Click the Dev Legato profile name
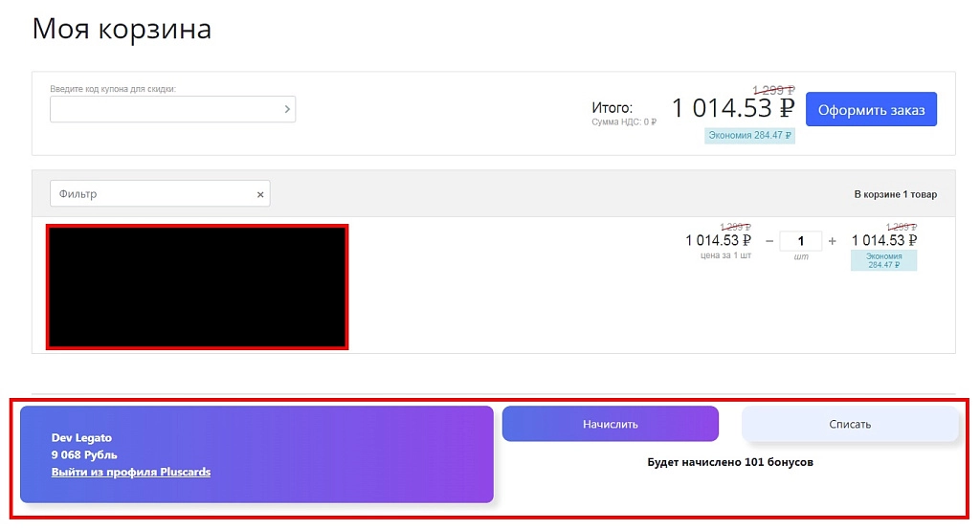The height and width of the screenshot is (530, 980). (81, 437)
